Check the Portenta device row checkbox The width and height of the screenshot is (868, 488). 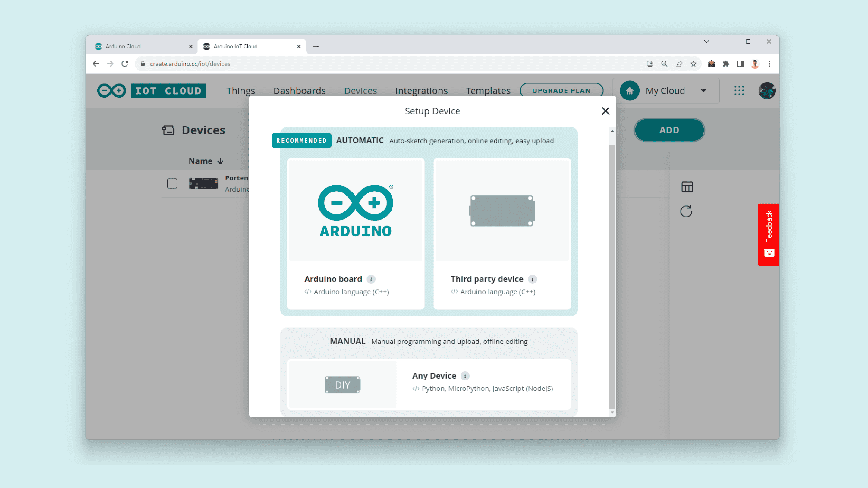point(172,183)
